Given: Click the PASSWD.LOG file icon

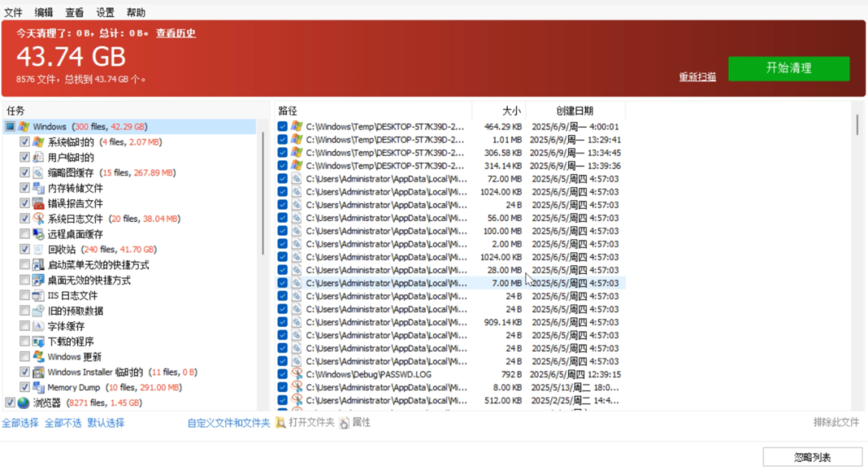Looking at the screenshot, I should pos(297,374).
